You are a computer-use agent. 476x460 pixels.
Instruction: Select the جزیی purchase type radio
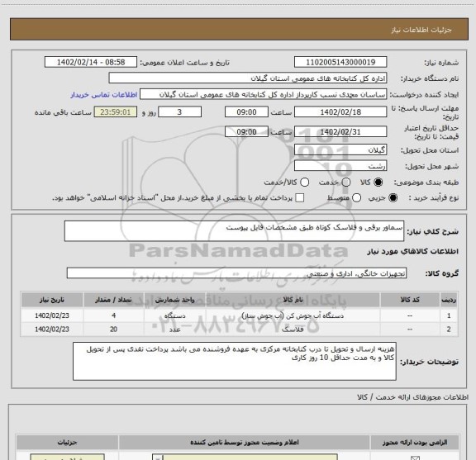(393, 198)
